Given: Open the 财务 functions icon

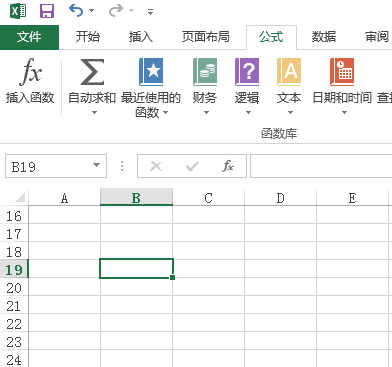Looking at the screenshot, I should pyautogui.click(x=205, y=72).
